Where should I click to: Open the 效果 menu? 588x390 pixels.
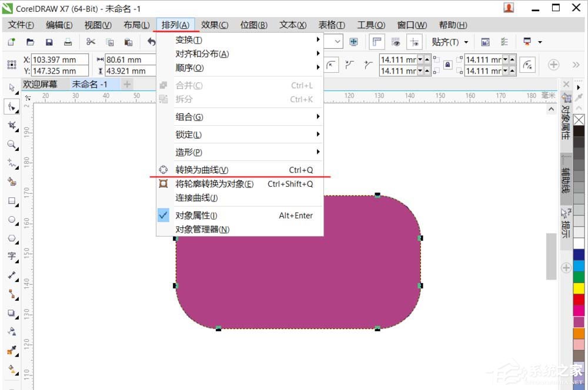[214, 25]
